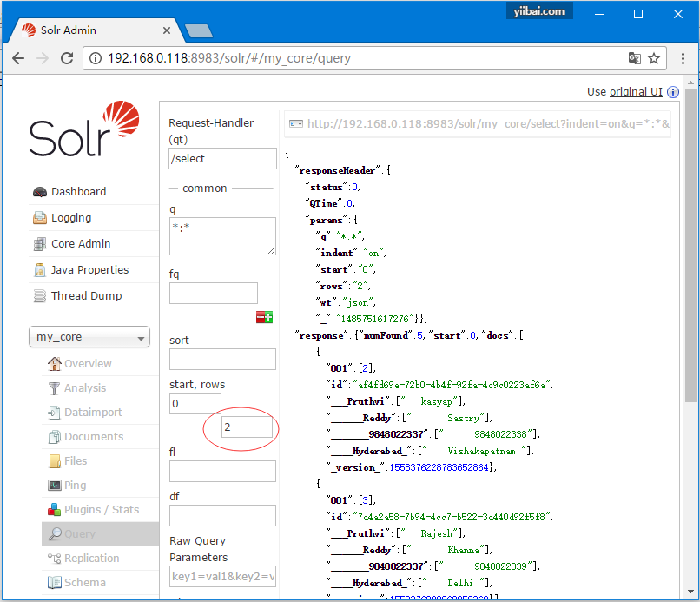Click the generated Solr select URL link
This screenshot has height=602, width=700.
[x=486, y=123]
